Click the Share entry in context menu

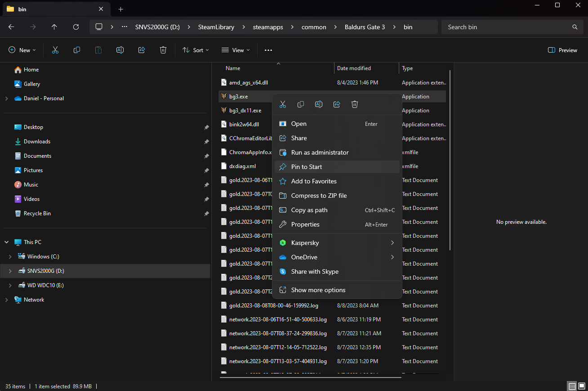[337, 138]
